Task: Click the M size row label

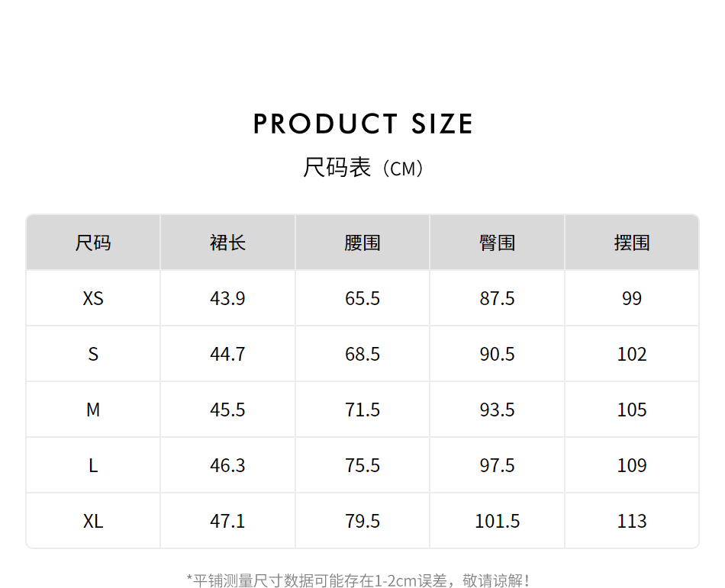Action: (93, 410)
